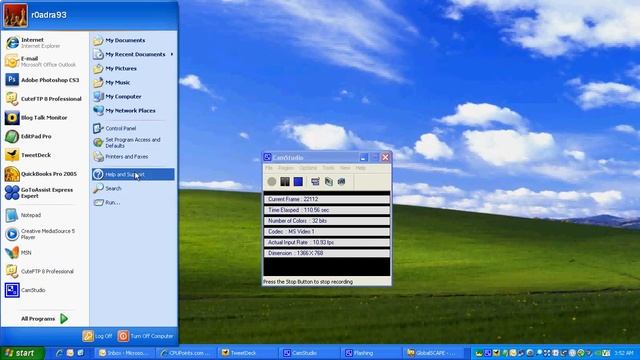The height and width of the screenshot is (360, 640).
Task: Switch to CPUPoints.com taskbar button
Action: click(188, 353)
